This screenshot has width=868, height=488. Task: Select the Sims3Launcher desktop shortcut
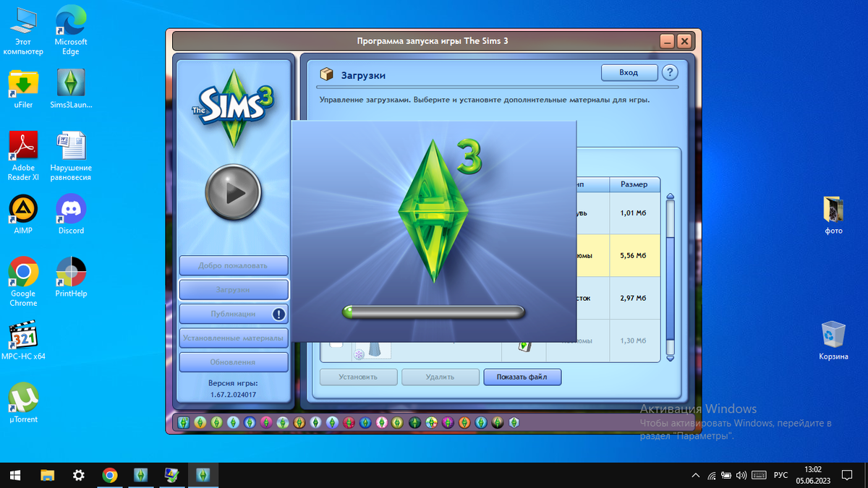[71, 89]
